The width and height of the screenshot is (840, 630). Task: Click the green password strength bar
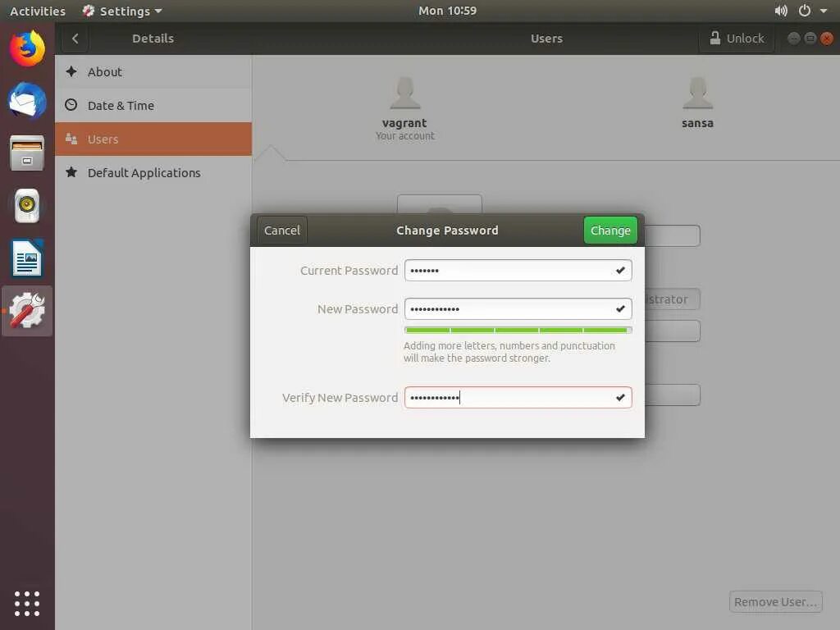pyautogui.click(x=518, y=330)
